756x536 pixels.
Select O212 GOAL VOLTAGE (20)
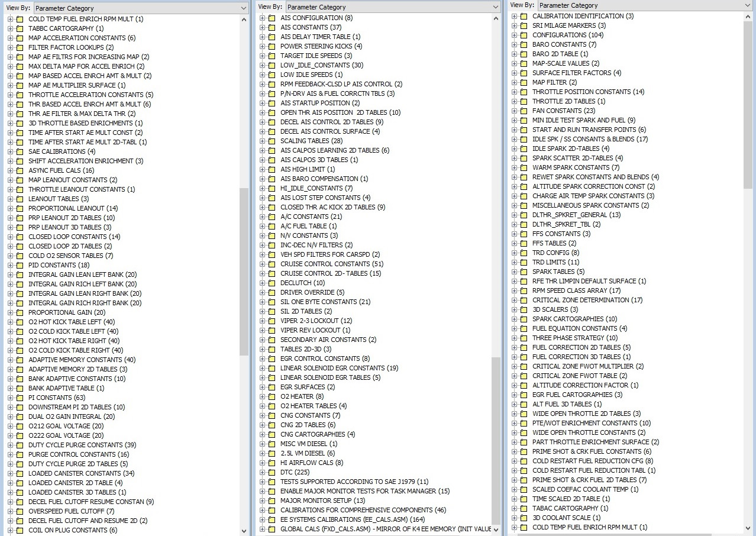(x=66, y=426)
